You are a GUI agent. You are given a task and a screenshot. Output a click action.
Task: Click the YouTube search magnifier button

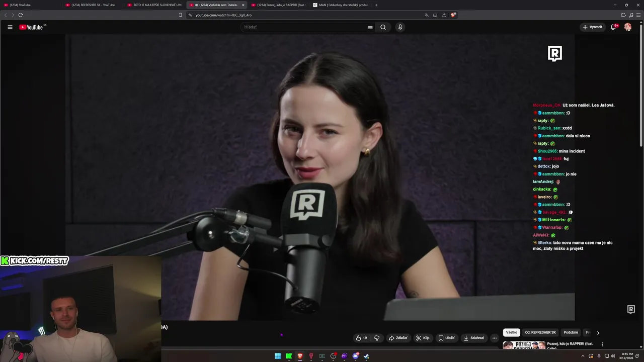pyautogui.click(x=383, y=27)
